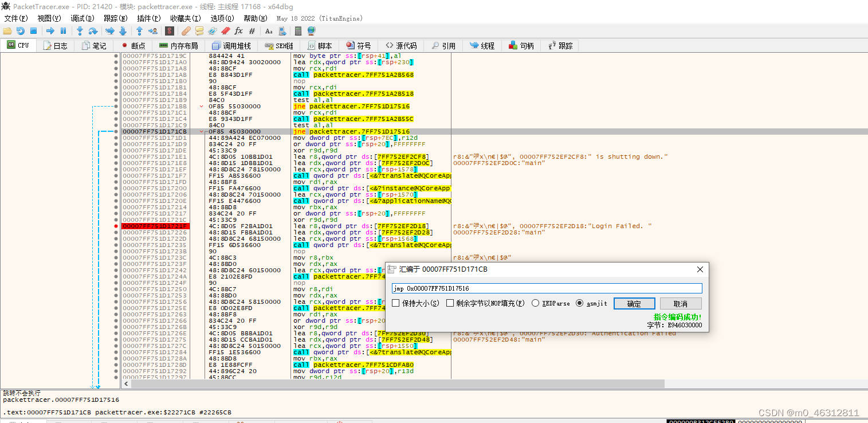Viewport: 868px width, 423px height.
Task: Switch to the 内存布局 tab
Action: click(x=178, y=45)
